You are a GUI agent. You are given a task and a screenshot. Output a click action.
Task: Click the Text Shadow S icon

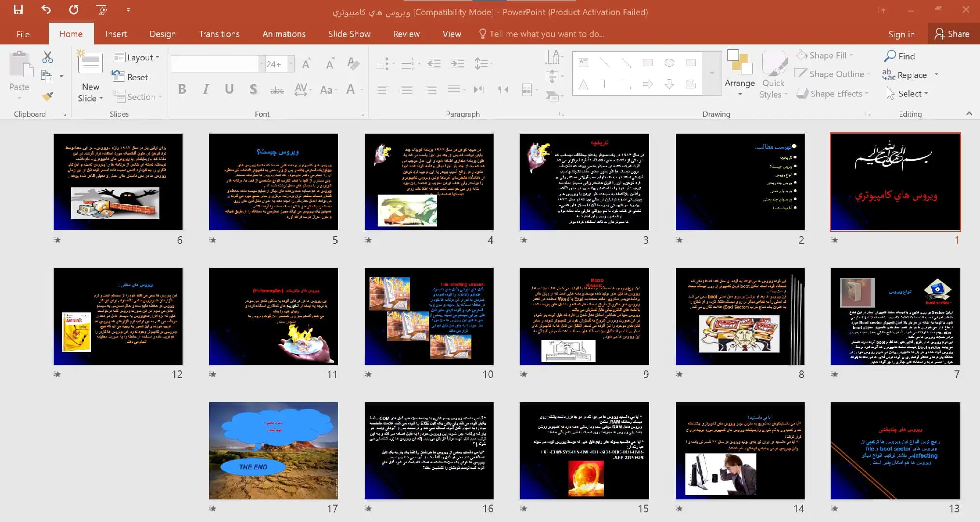pyautogui.click(x=253, y=89)
